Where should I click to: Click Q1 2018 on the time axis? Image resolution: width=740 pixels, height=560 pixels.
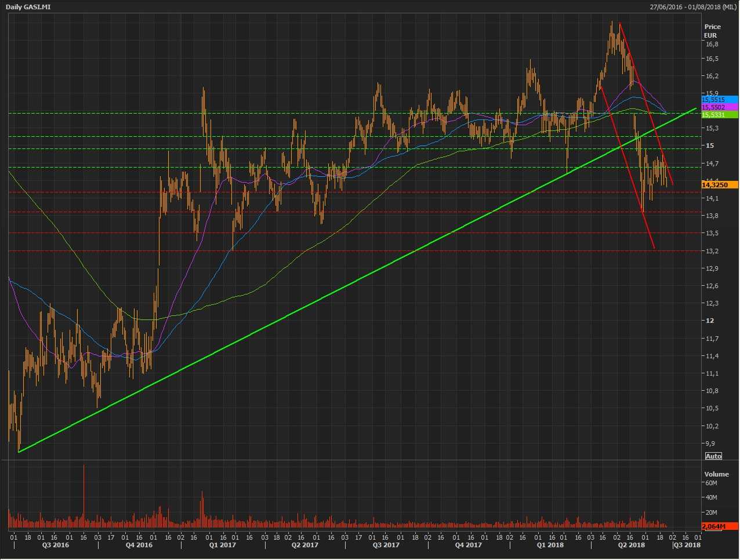pyautogui.click(x=550, y=545)
